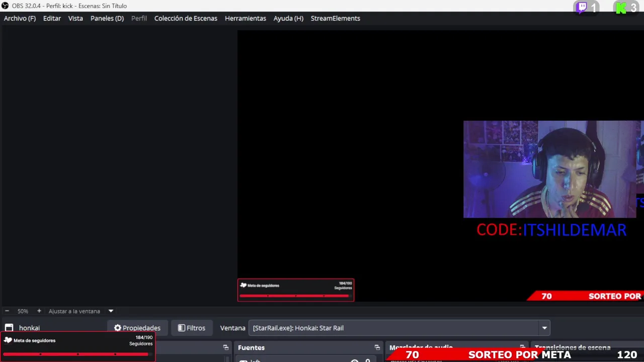Click the 50% preview zoom value
The image size is (644, 362).
(x=23, y=311)
